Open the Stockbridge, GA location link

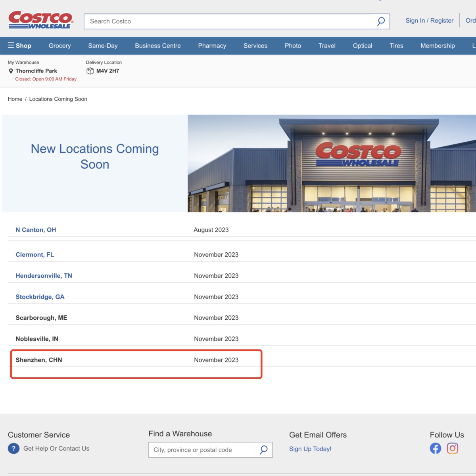click(x=40, y=297)
